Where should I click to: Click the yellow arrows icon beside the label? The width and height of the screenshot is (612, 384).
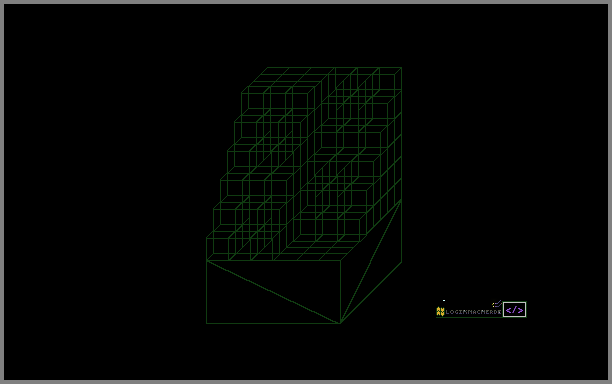[440, 311]
